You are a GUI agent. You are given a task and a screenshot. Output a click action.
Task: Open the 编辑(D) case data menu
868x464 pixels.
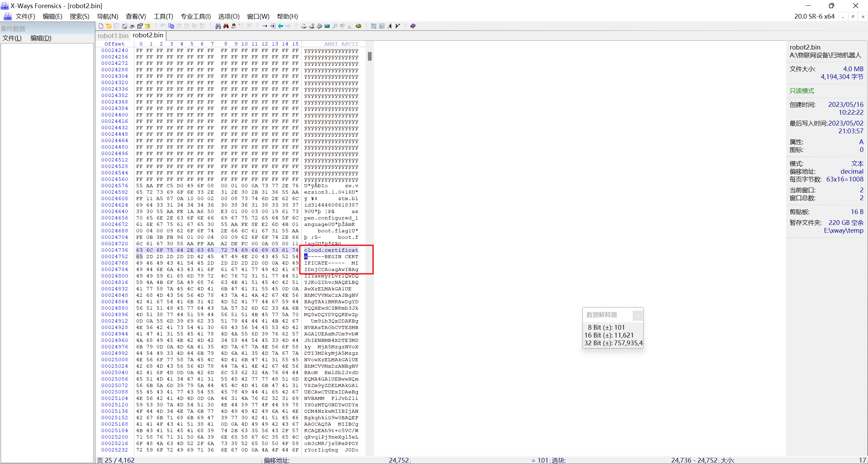point(41,38)
